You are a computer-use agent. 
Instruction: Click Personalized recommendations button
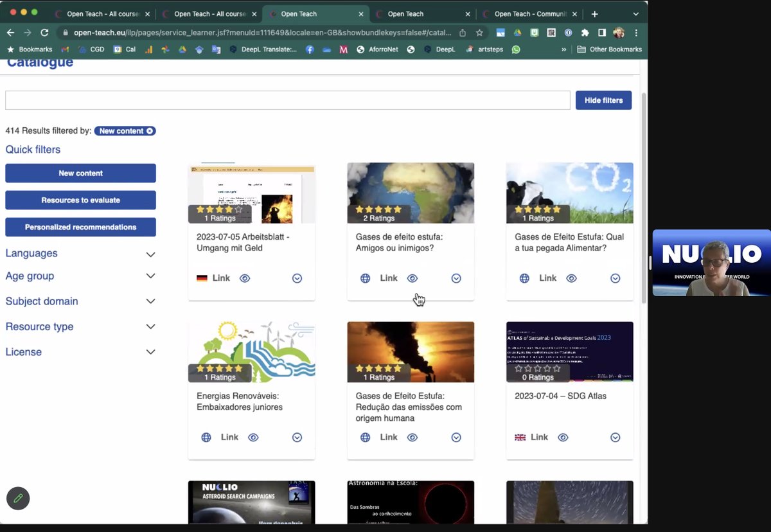tap(80, 227)
